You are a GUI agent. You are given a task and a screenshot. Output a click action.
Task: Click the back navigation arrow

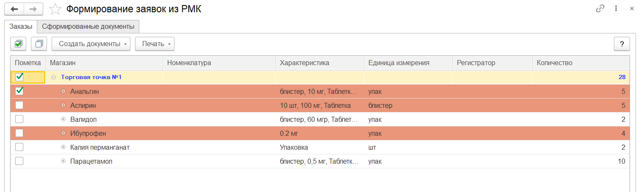[x=14, y=9]
